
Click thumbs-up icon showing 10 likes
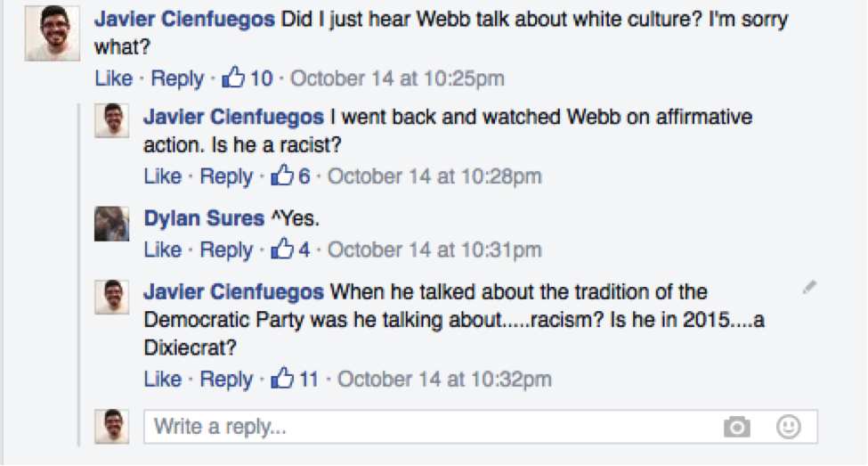point(233,77)
